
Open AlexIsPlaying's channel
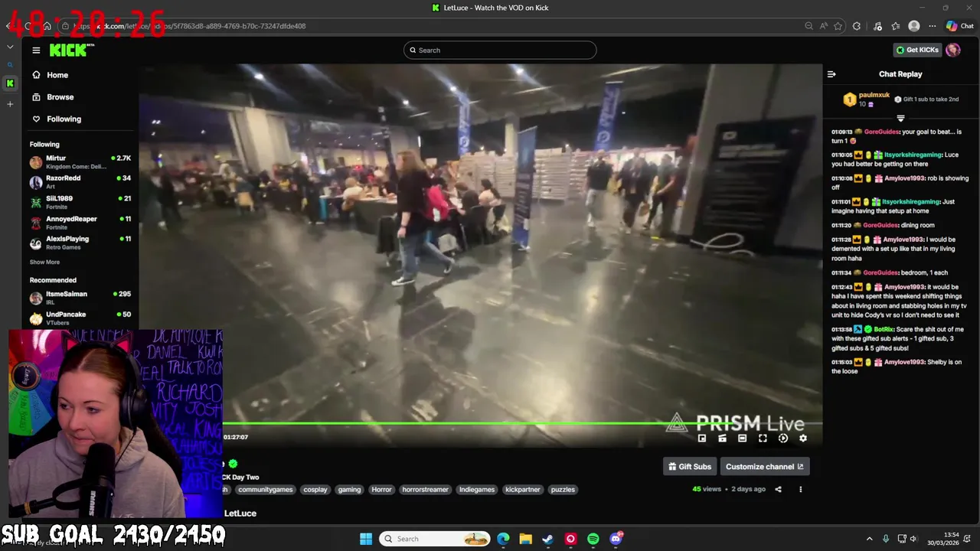click(x=80, y=243)
